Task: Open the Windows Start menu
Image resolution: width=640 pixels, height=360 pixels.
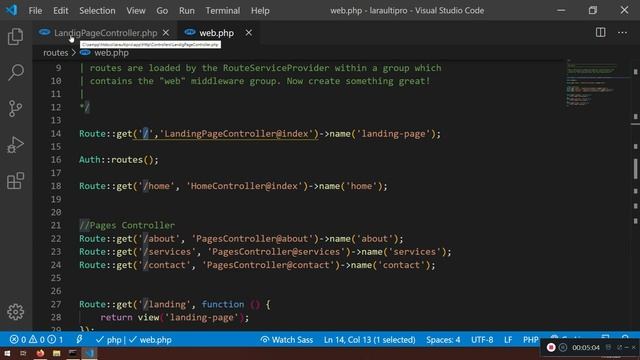Action: [x=7, y=353]
